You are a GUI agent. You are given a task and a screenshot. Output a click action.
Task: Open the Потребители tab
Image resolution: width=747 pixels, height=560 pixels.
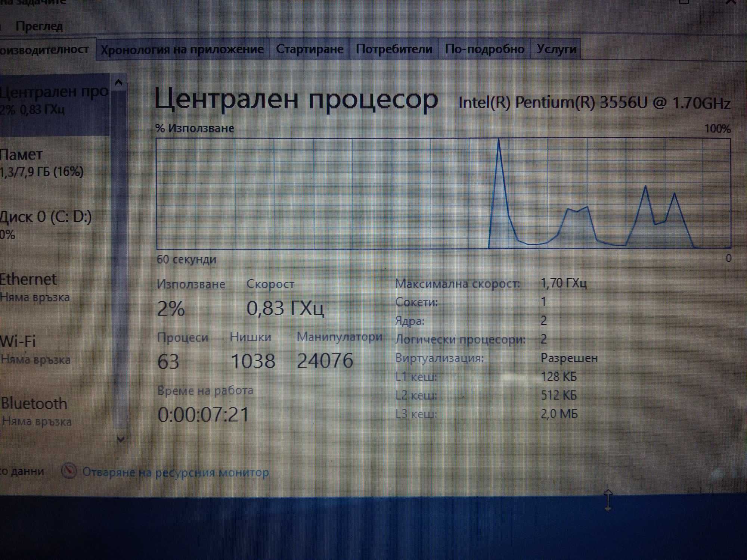pyautogui.click(x=394, y=49)
